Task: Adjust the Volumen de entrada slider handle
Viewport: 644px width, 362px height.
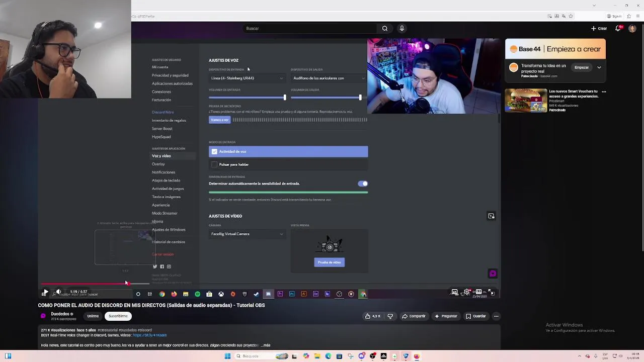Action: pyautogui.click(x=285, y=98)
